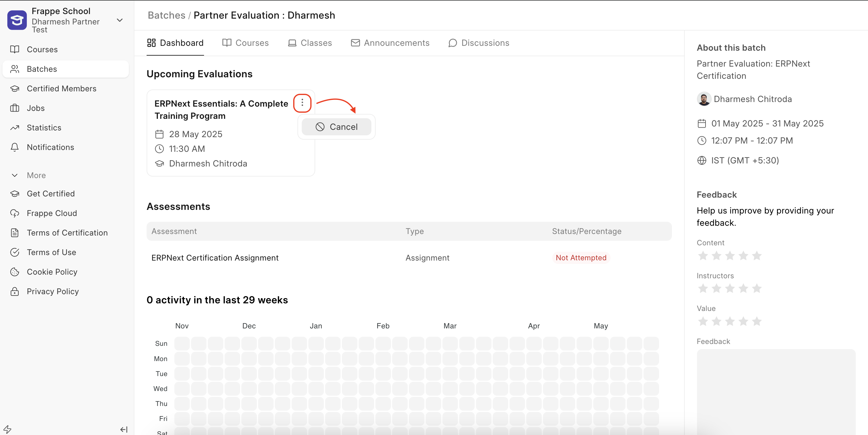The width and height of the screenshot is (868, 435).
Task: Open the evaluation card three-dot menu
Action: click(x=302, y=103)
